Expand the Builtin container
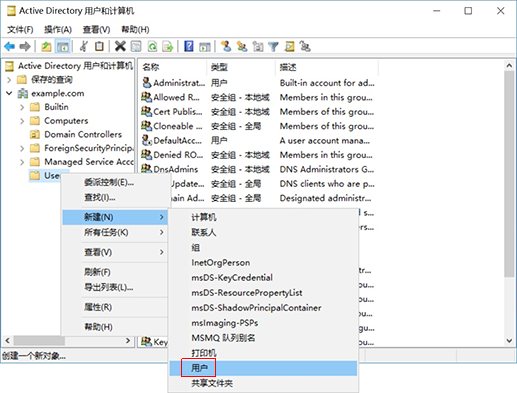This screenshot has width=517, height=393. [22, 107]
